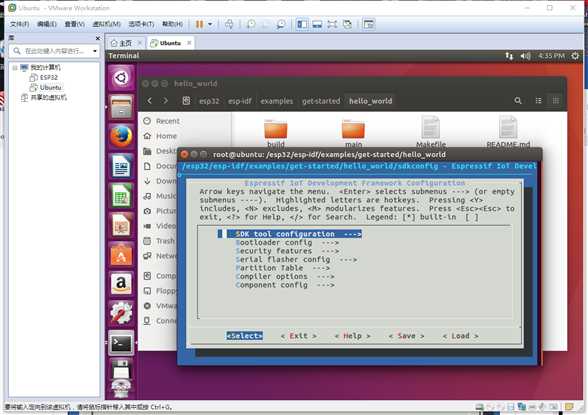588x415 pixels.
Task: Toggle the library sidebar view icon
Action: pyautogui.click(x=302, y=24)
